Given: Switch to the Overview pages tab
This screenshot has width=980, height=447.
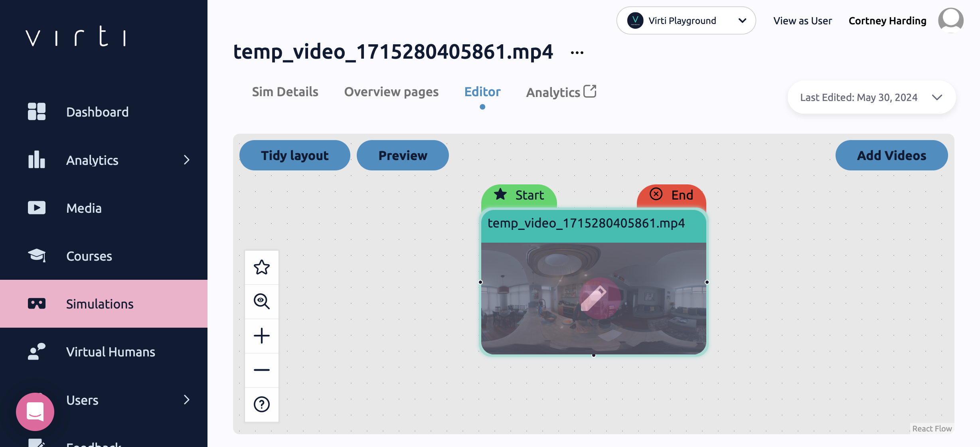Looking at the screenshot, I should click(391, 92).
